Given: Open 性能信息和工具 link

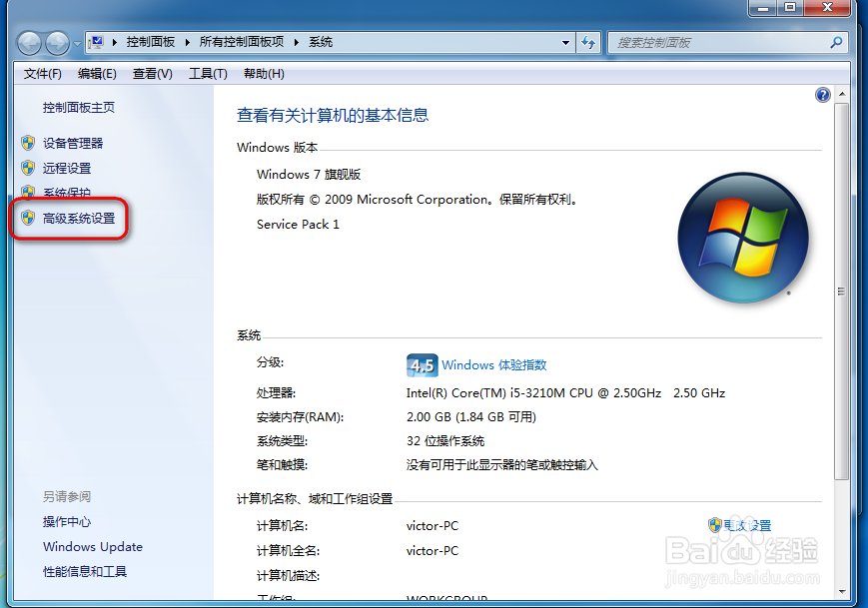Looking at the screenshot, I should click(85, 571).
